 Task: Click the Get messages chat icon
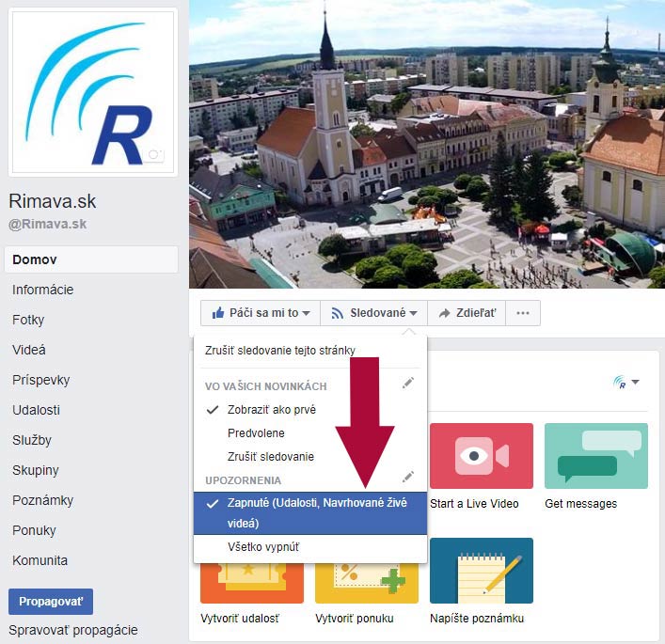(595, 456)
